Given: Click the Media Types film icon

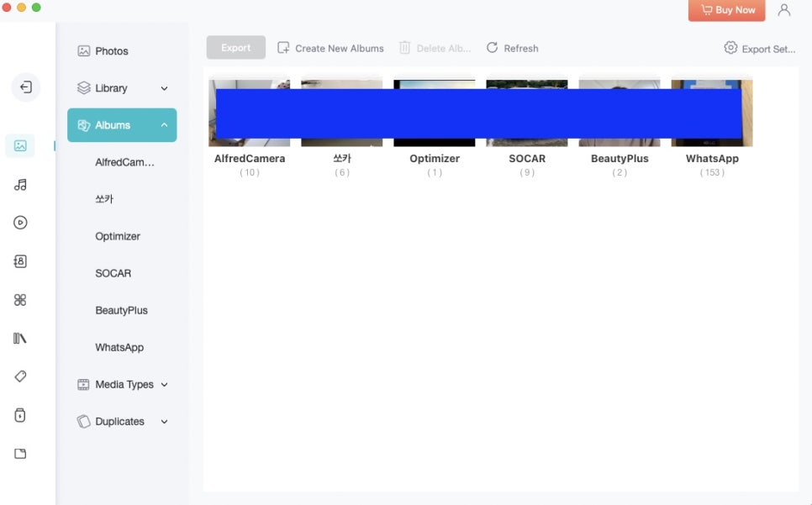Looking at the screenshot, I should click(x=83, y=385).
